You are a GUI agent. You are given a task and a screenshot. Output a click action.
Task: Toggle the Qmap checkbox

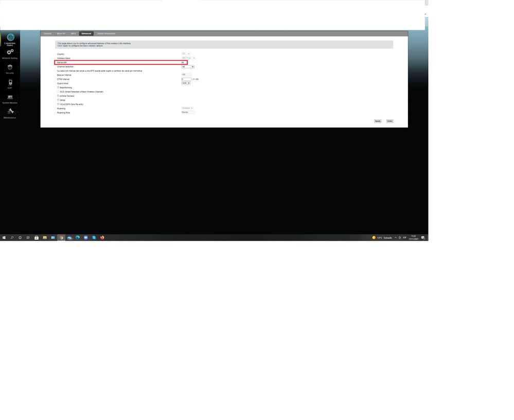[x=58, y=100]
